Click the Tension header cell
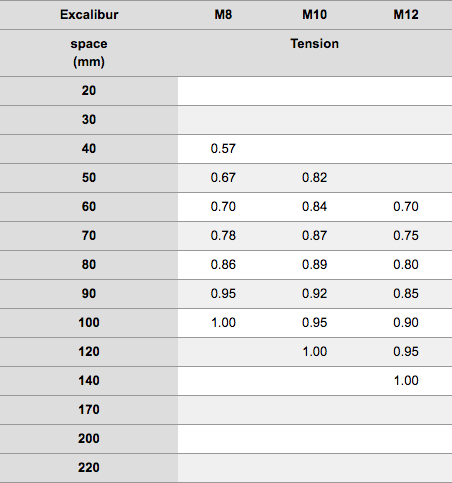Image resolution: width=452 pixels, height=483 pixels. [x=314, y=44]
